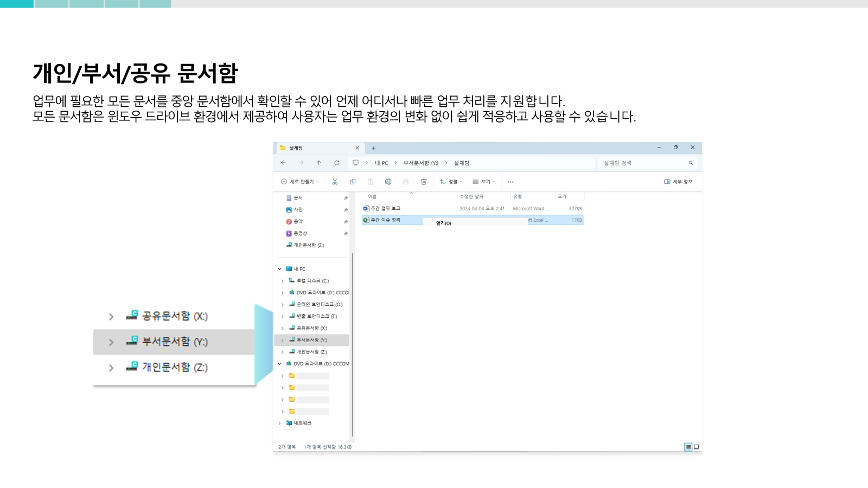Select 부서문서함 (Y:) in Explorer navigation pane
The width and height of the screenshot is (868, 488).
[x=312, y=340]
